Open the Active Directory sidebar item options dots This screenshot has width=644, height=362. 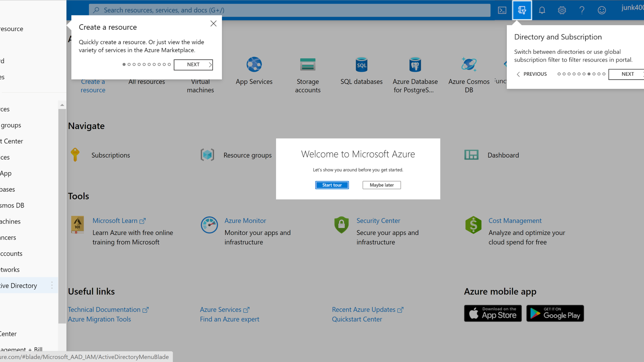coord(52,285)
